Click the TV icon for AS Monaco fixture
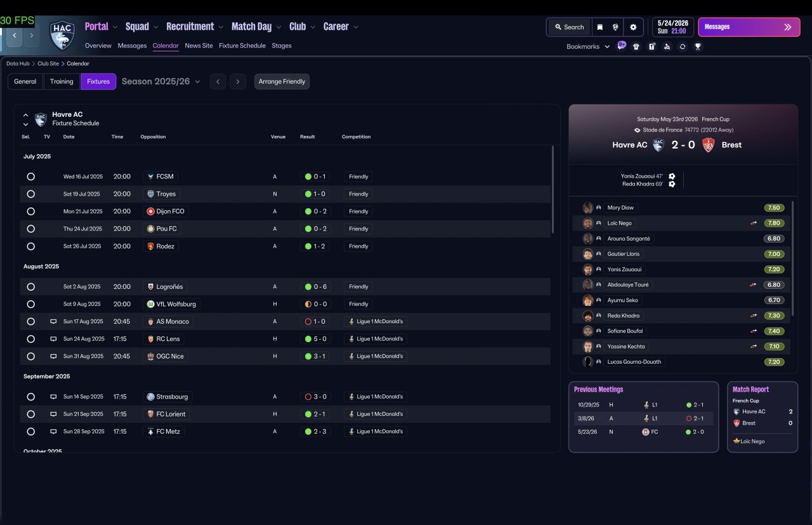The height and width of the screenshot is (525, 812). coord(53,322)
